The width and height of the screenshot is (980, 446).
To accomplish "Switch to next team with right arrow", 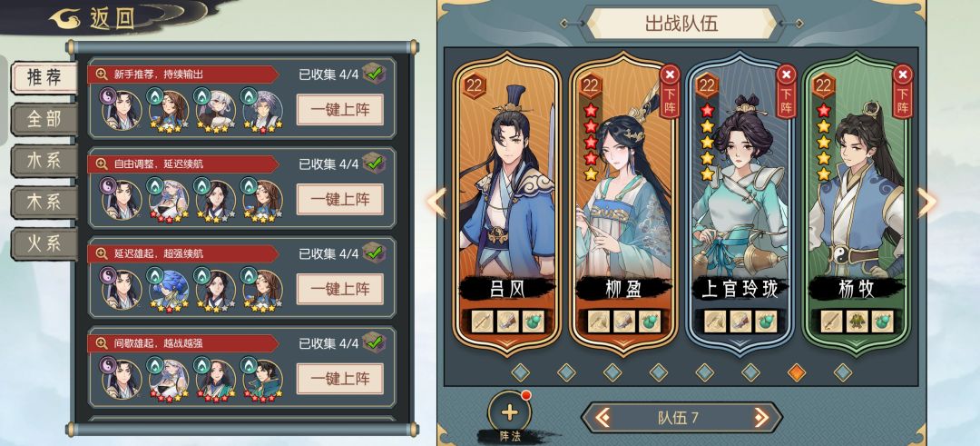I will pos(760,417).
